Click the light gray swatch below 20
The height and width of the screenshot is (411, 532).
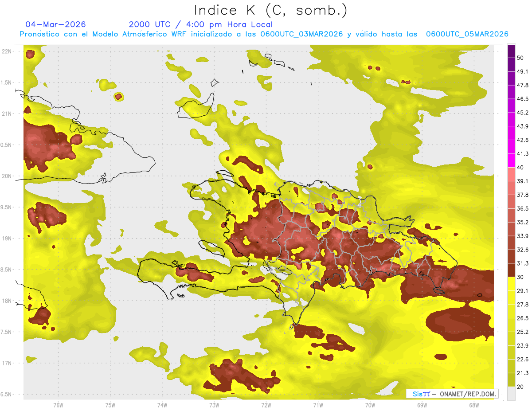point(511,394)
